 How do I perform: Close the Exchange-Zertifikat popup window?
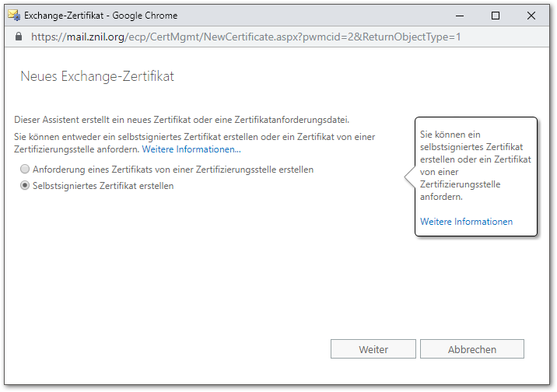[531, 15]
